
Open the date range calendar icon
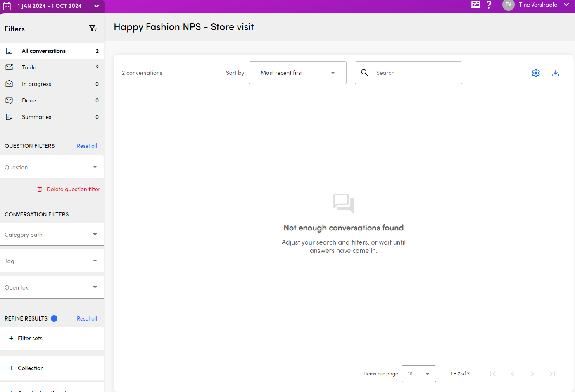coord(7,6)
